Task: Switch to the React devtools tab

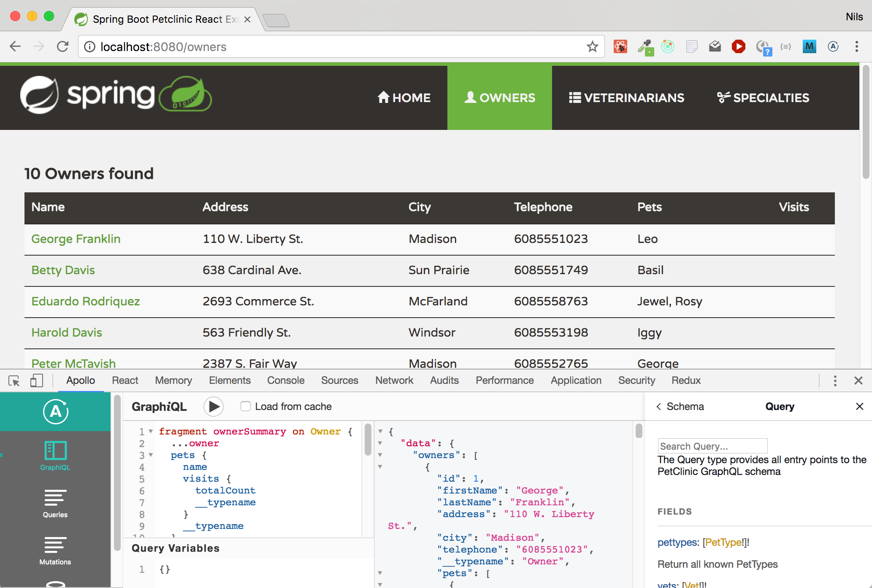Action: click(x=125, y=380)
